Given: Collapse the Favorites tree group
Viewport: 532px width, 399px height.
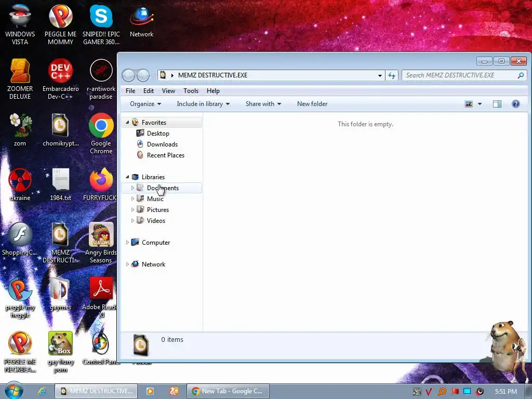Looking at the screenshot, I should click(128, 123).
